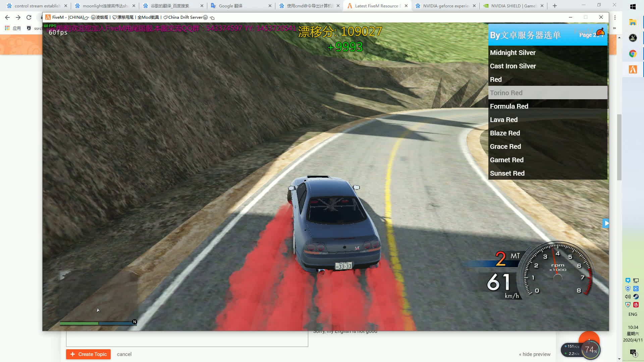Go back in browser history
Screen dimensions: 644x362
pyautogui.click(x=7, y=17)
